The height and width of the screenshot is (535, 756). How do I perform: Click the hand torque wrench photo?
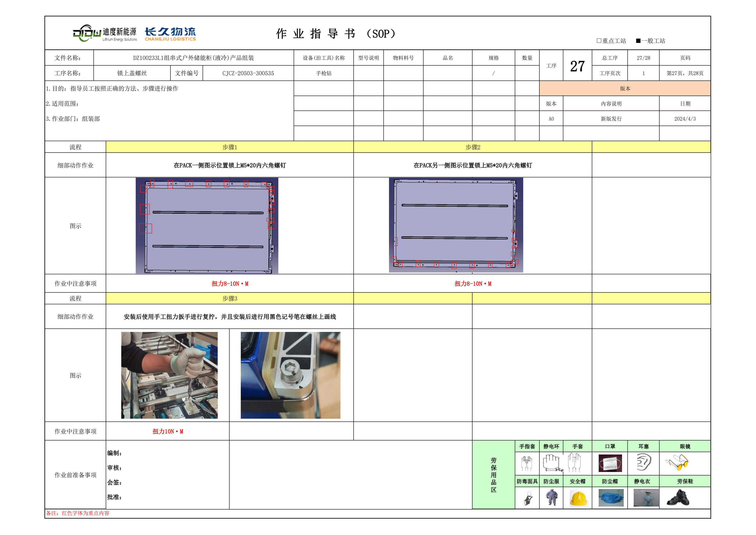(x=169, y=375)
